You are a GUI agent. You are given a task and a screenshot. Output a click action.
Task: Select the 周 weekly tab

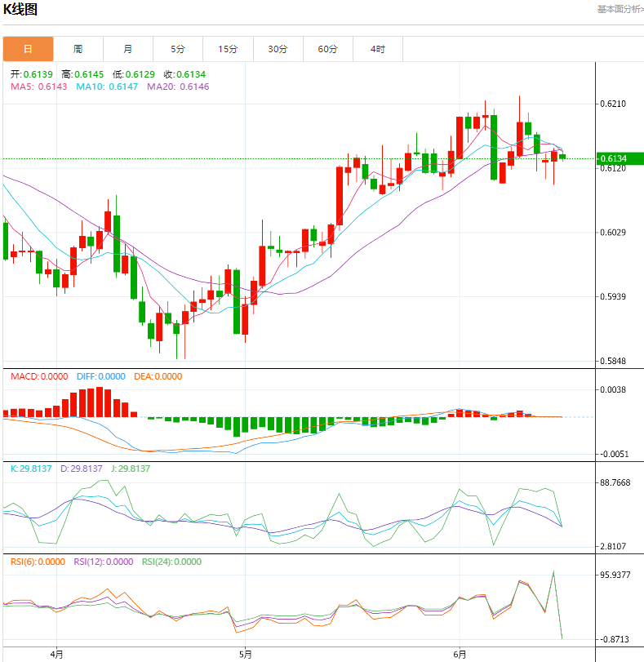click(78, 49)
